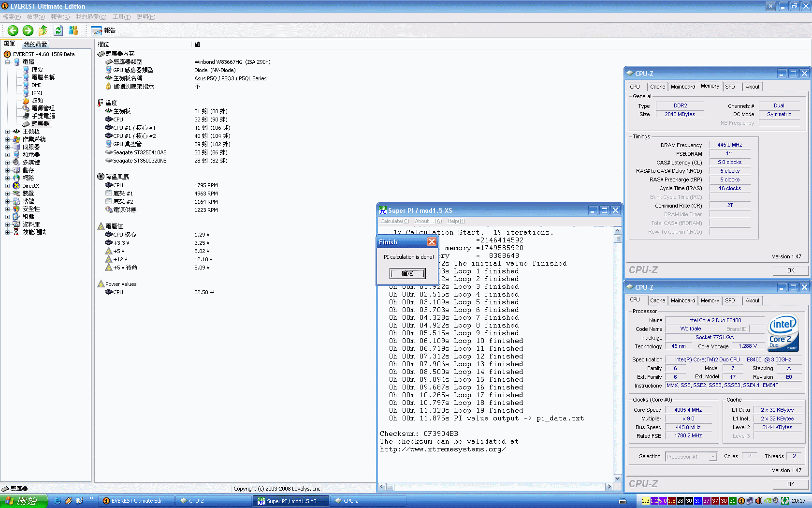
Task: Select the 超頻 overclock flame tree item
Action: pyautogui.click(x=37, y=101)
